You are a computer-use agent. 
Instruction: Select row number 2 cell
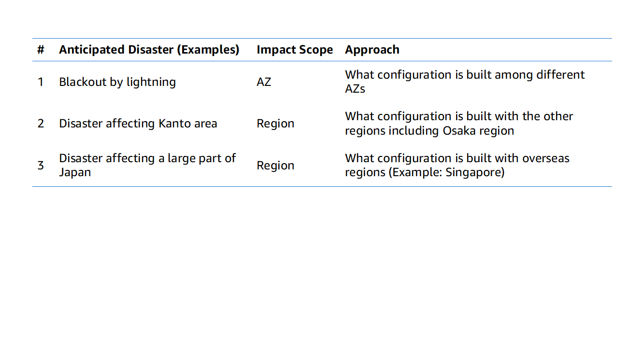tap(41, 124)
